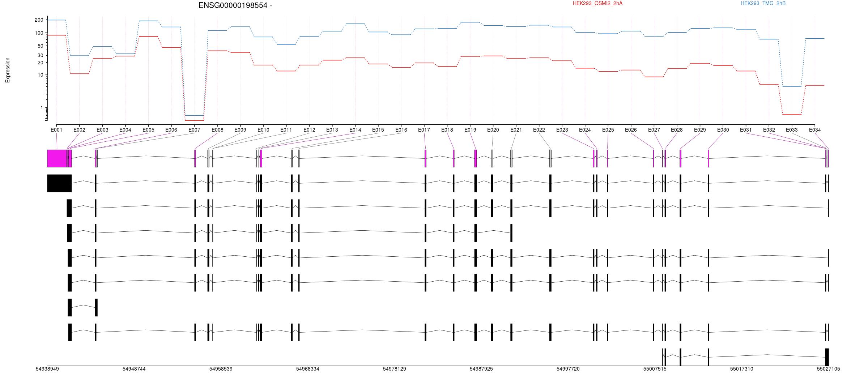Click exon label E006

point(171,130)
